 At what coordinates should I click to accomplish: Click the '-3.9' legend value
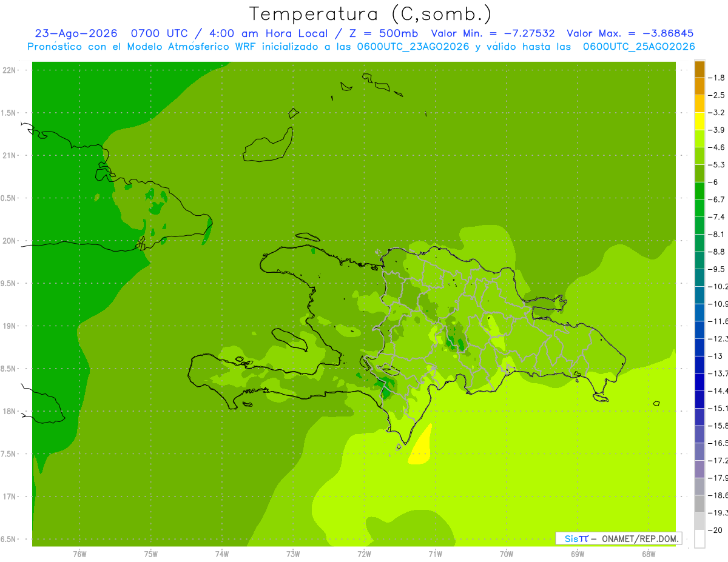pos(716,130)
